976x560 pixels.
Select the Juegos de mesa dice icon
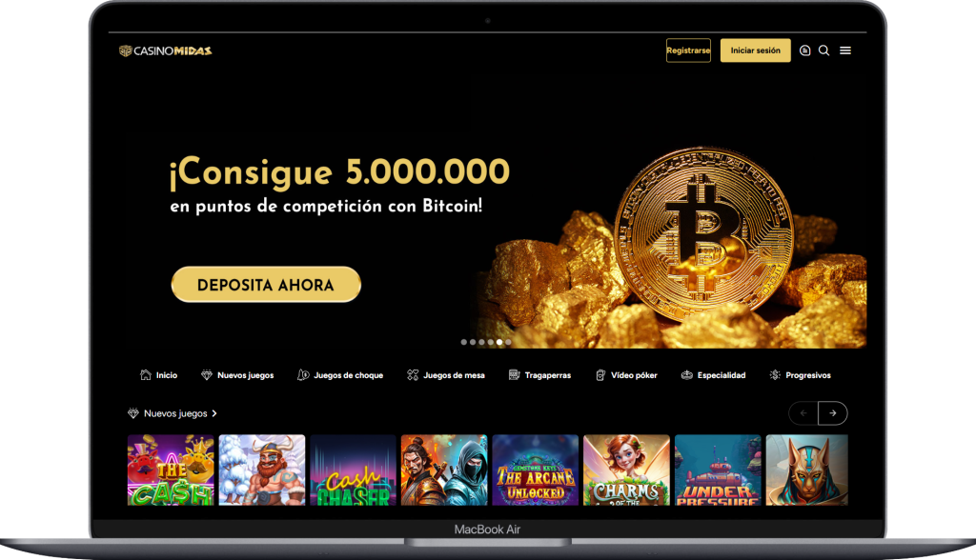coord(413,374)
